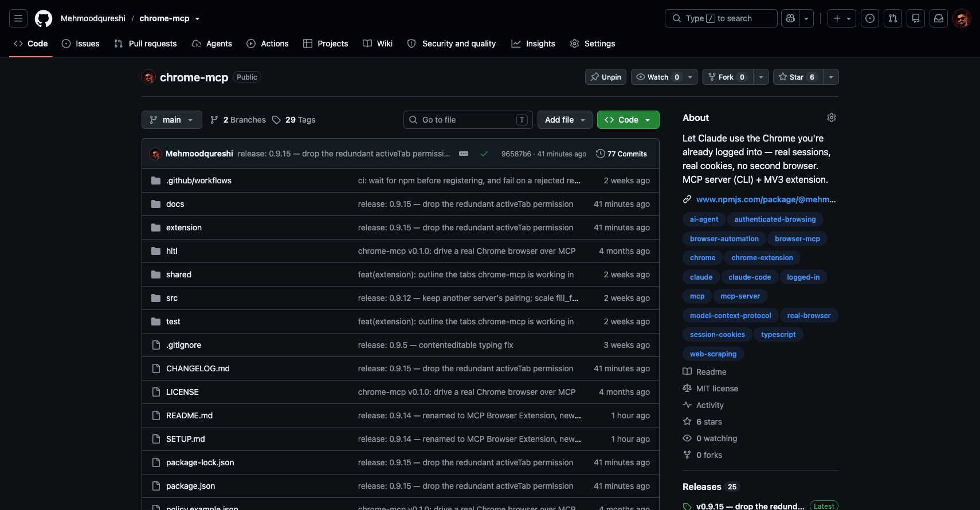This screenshot has height=510, width=980.
Task: Open the 2 Branches link
Action: [x=238, y=120]
